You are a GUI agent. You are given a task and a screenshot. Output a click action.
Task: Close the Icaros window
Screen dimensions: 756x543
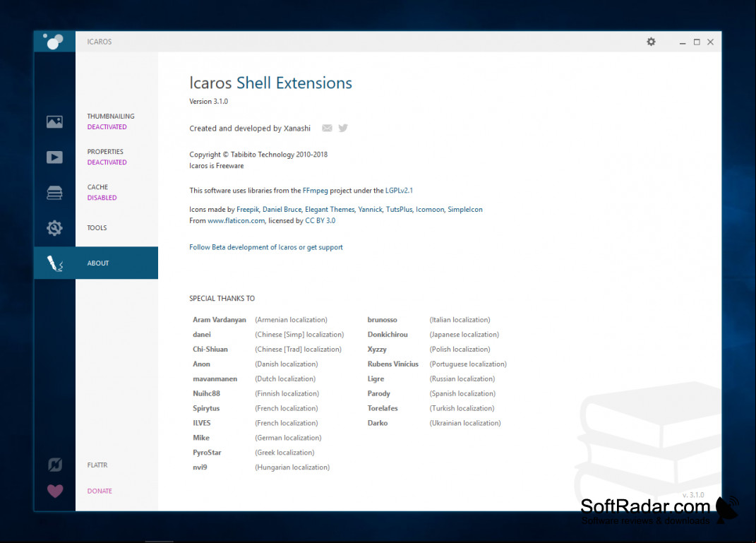[710, 42]
